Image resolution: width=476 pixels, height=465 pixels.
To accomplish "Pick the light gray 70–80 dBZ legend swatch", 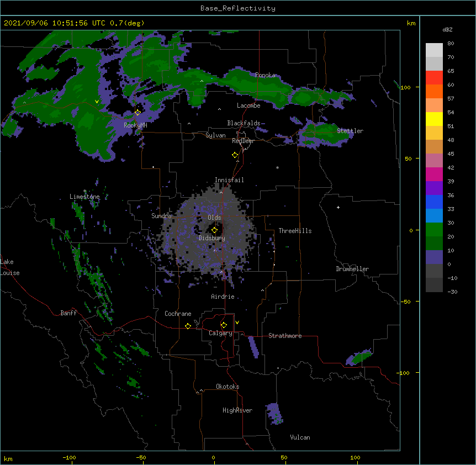I will click(434, 50).
